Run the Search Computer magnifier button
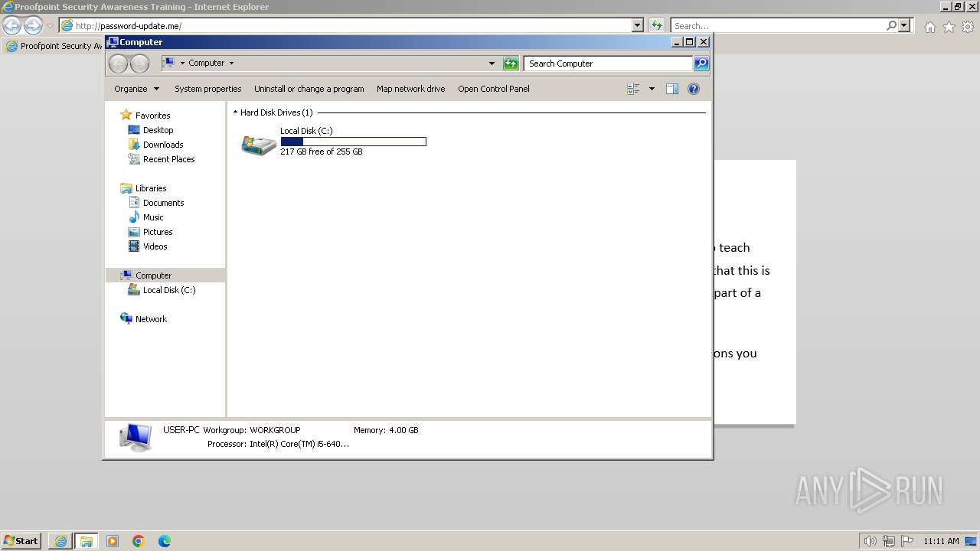The width and height of the screenshot is (980, 551). pos(701,64)
